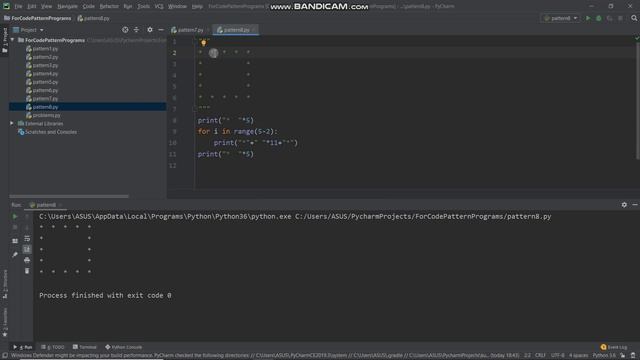This screenshot has width=640, height=360.
Task: Clear console output with trash icon
Action: 27,271
